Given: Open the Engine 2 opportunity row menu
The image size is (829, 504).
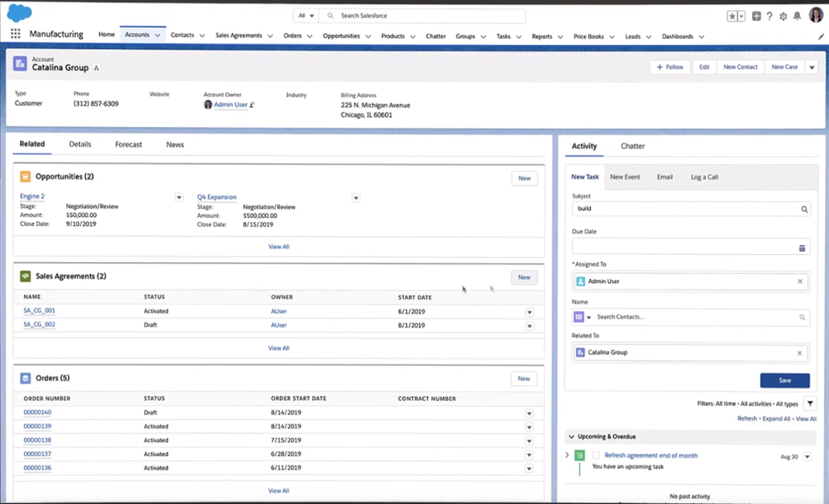Looking at the screenshot, I should (x=179, y=197).
